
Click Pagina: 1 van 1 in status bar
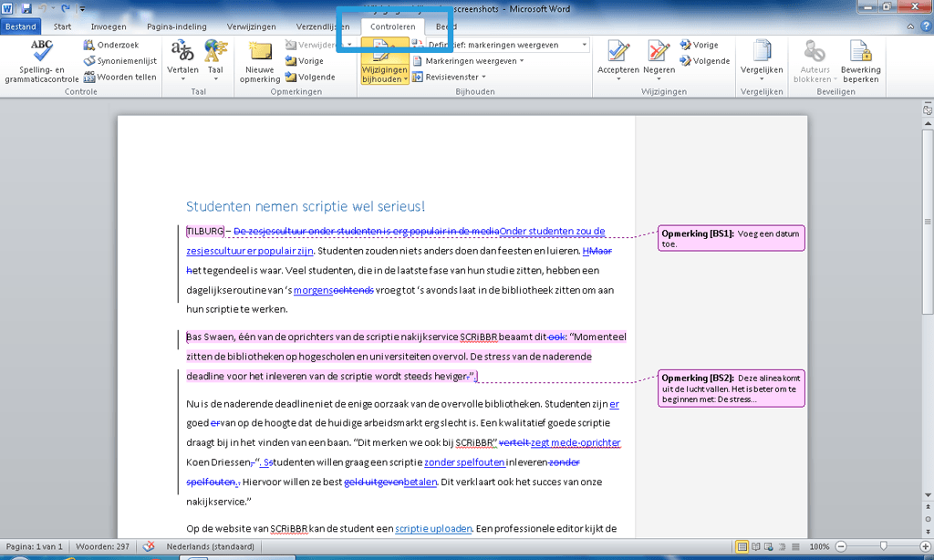tap(35, 546)
